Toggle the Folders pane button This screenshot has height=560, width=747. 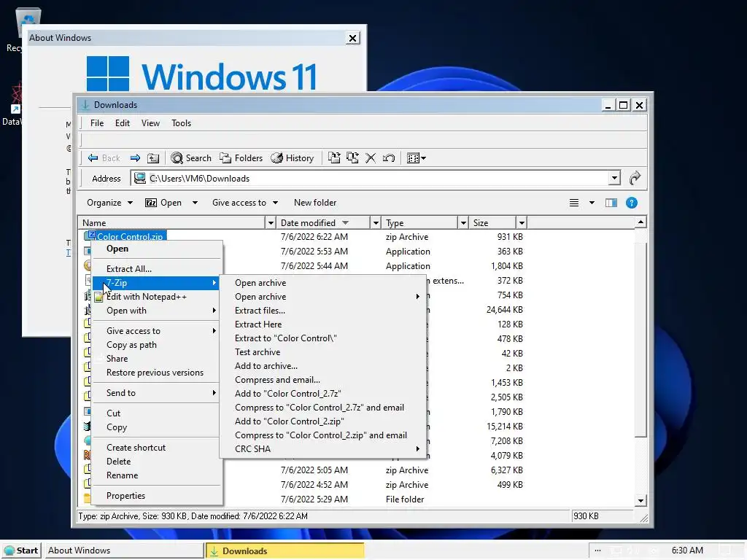[x=241, y=158]
